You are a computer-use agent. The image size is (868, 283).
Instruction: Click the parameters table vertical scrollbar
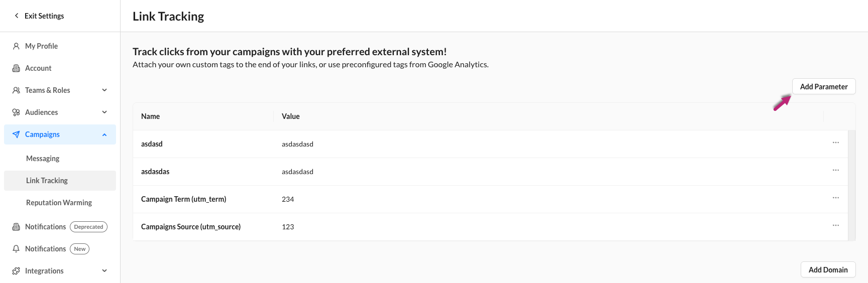coord(851,186)
